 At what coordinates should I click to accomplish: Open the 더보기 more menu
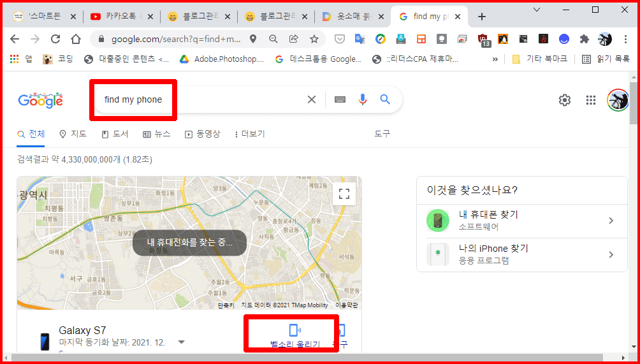tap(250, 134)
